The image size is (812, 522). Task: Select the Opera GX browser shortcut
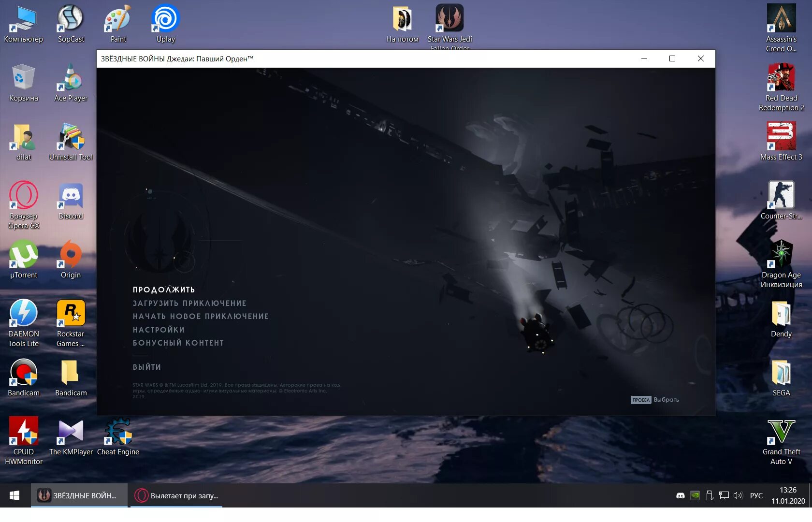[23, 205]
